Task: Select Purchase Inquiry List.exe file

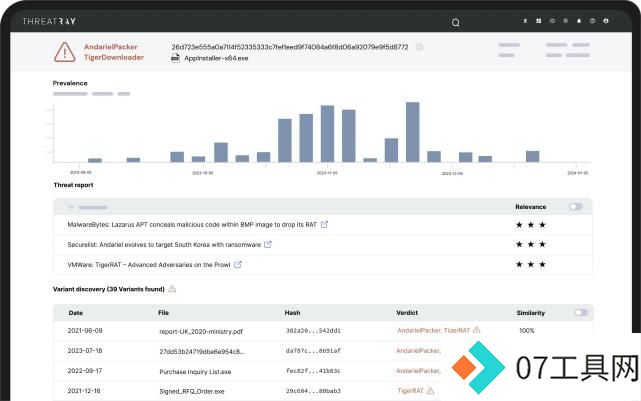Action: [195, 372]
